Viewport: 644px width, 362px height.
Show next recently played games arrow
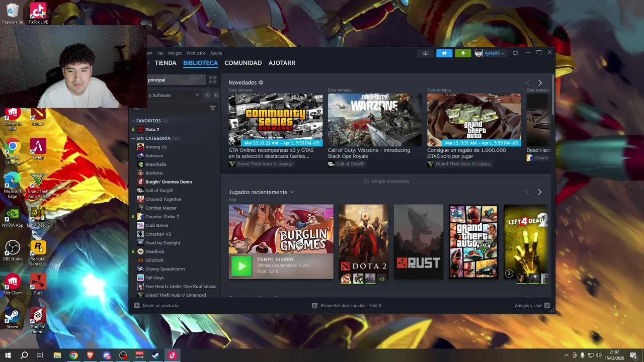(x=540, y=192)
